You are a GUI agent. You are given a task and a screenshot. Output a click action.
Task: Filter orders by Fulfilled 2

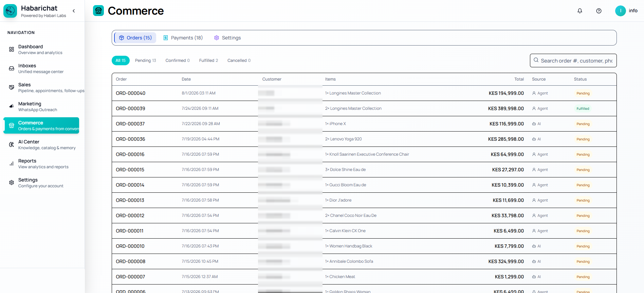(208, 61)
